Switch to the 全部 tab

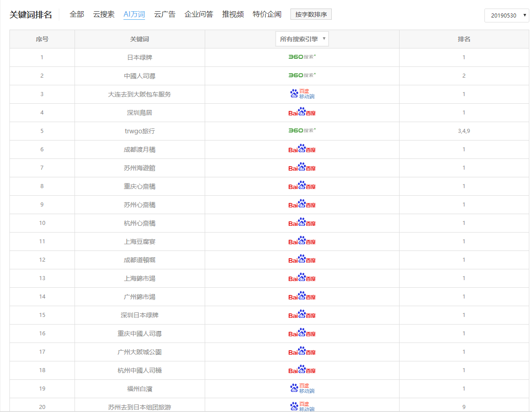77,14
